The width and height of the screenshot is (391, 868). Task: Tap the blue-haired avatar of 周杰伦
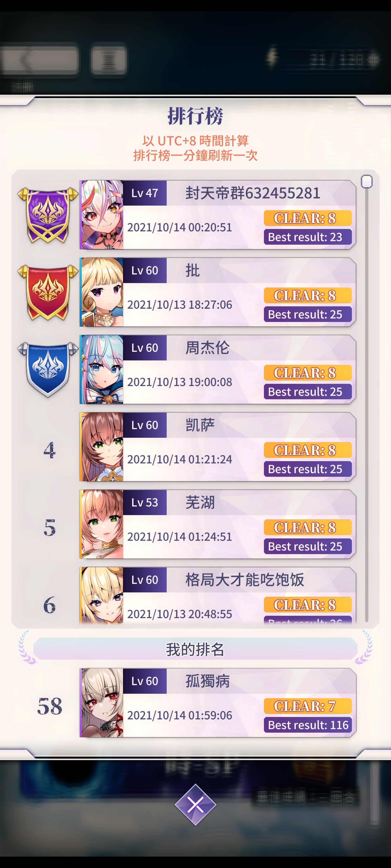coord(102,369)
